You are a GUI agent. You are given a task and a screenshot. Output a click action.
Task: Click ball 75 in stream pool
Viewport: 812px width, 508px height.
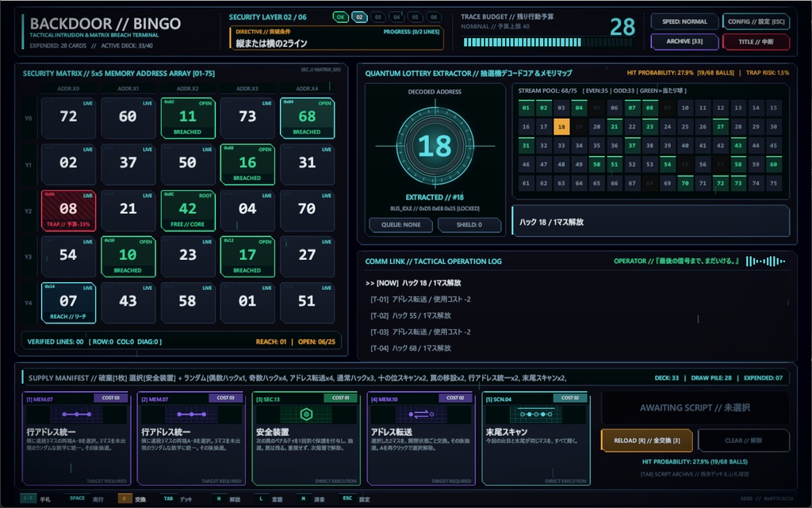pos(773,183)
